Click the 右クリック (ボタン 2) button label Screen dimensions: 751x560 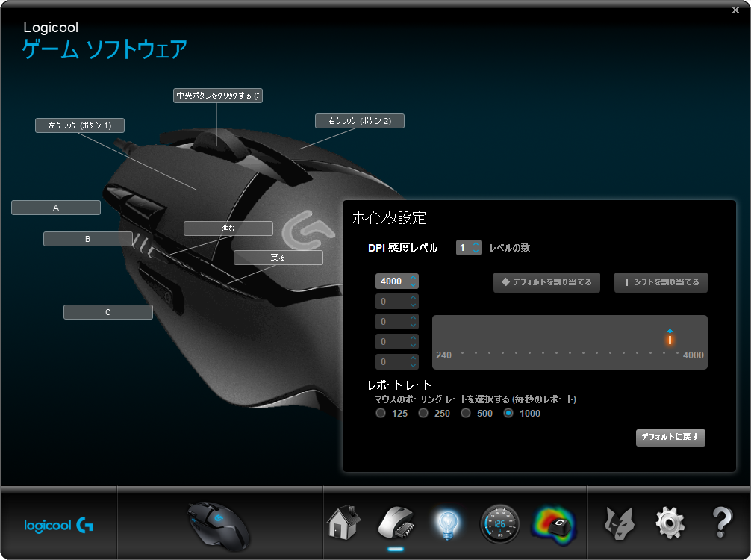point(360,121)
